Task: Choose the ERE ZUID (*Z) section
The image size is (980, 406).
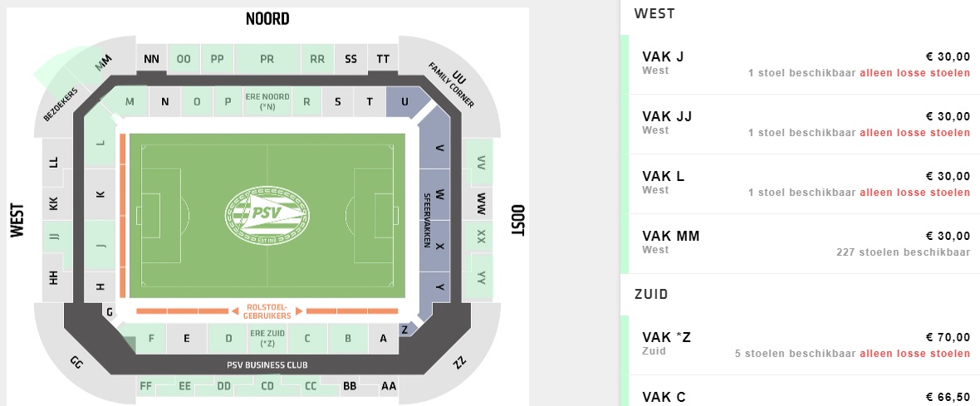Action: (267, 338)
